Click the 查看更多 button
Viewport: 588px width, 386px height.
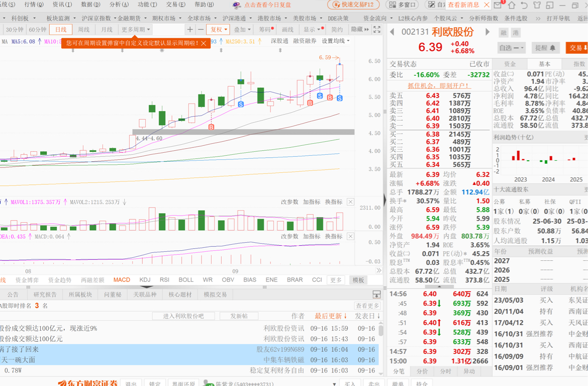[367, 306]
